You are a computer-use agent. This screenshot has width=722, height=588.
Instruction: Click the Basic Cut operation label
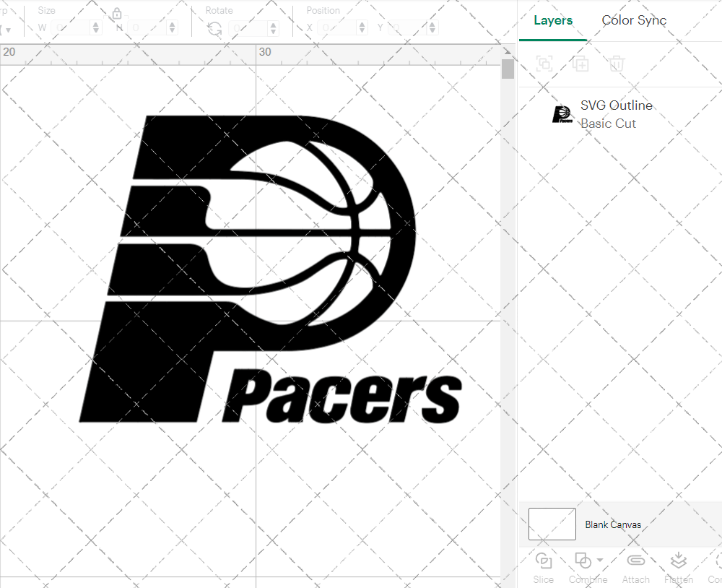(608, 124)
